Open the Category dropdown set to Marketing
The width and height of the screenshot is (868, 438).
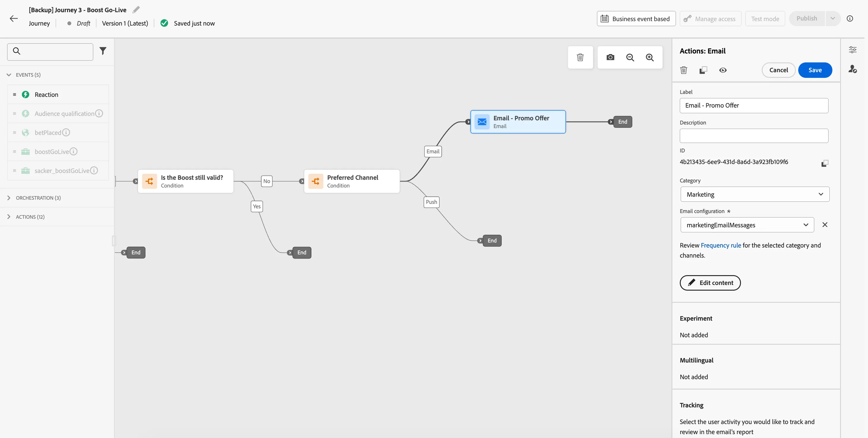(755, 194)
